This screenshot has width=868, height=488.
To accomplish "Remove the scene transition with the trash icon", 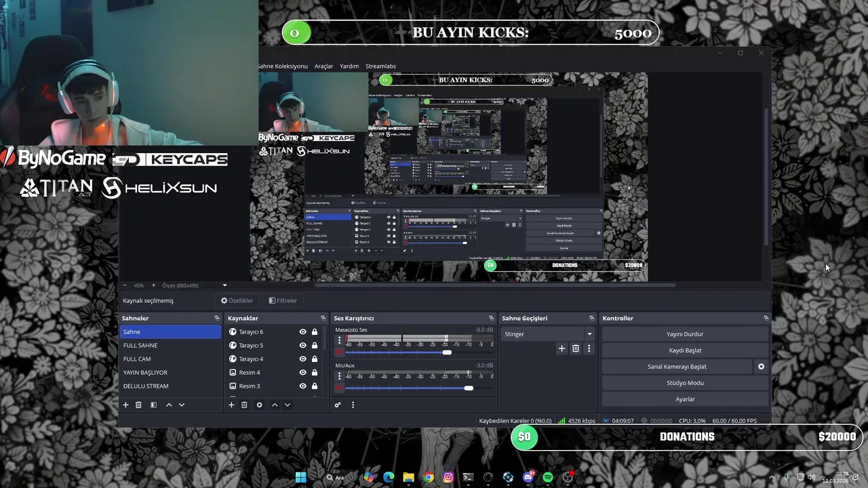I will pos(576,348).
